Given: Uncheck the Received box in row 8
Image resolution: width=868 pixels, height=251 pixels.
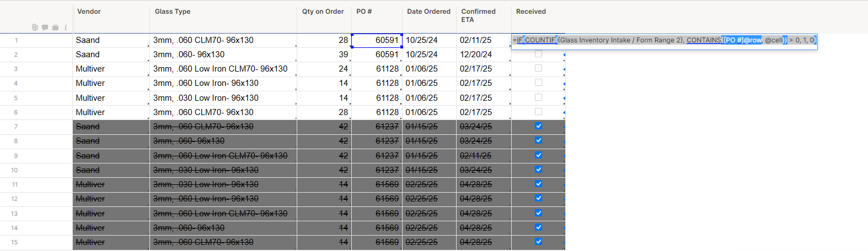Looking at the screenshot, I should pos(539,140).
